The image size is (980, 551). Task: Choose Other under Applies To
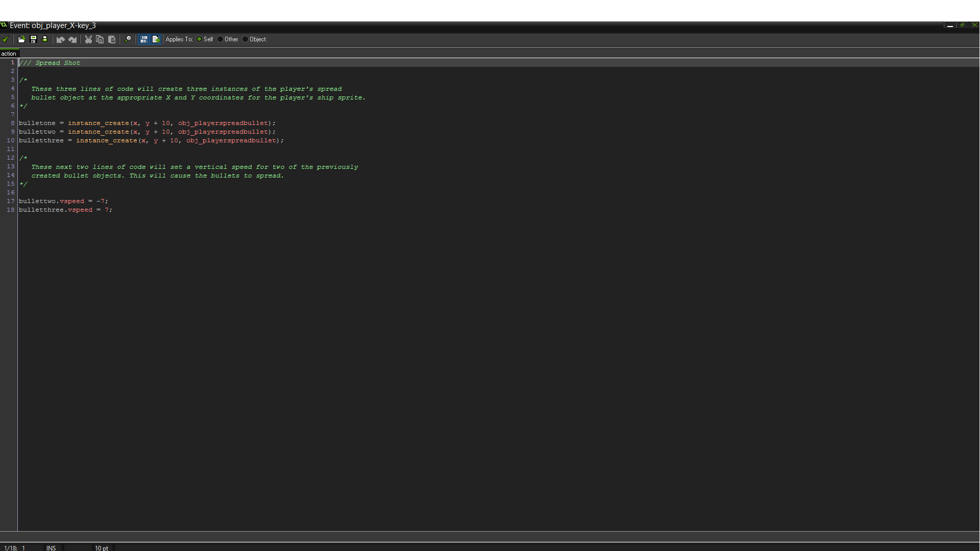pyautogui.click(x=220, y=39)
